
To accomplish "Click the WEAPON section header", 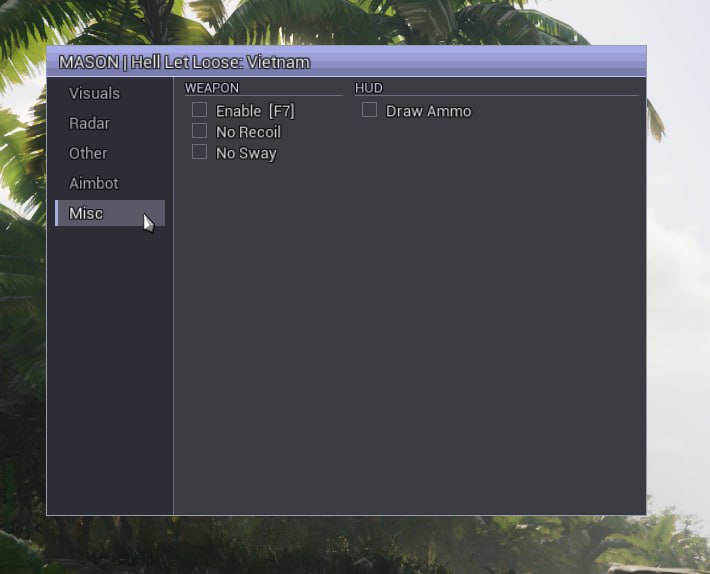I will pyautogui.click(x=211, y=88).
